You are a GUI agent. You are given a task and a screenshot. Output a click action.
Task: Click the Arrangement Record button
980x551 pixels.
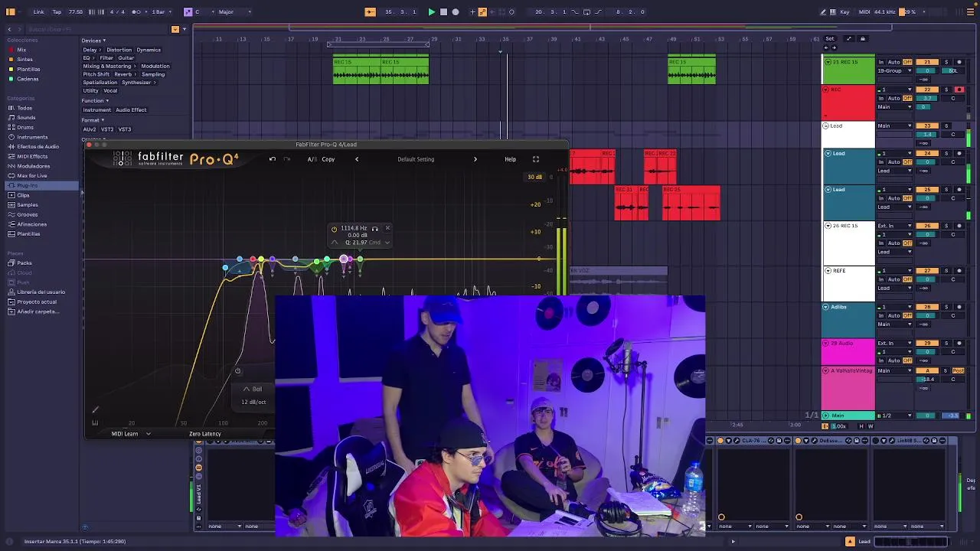click(x=456, y=11)
